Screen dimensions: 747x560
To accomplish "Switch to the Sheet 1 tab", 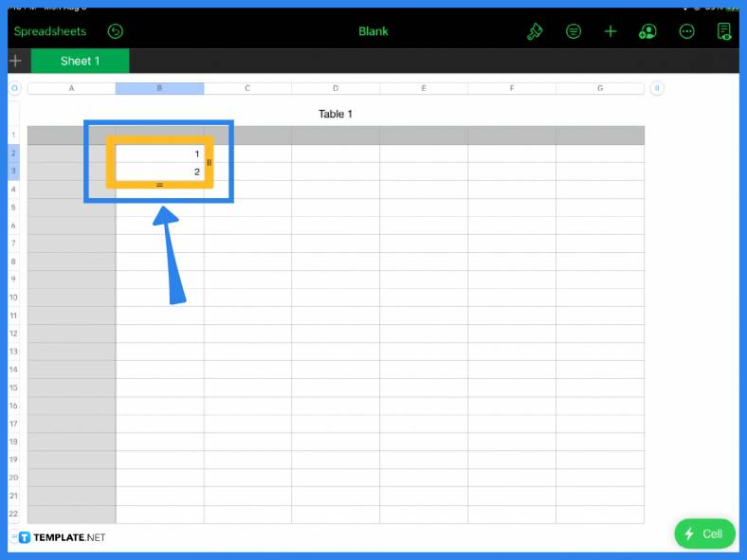I will 81,61.
